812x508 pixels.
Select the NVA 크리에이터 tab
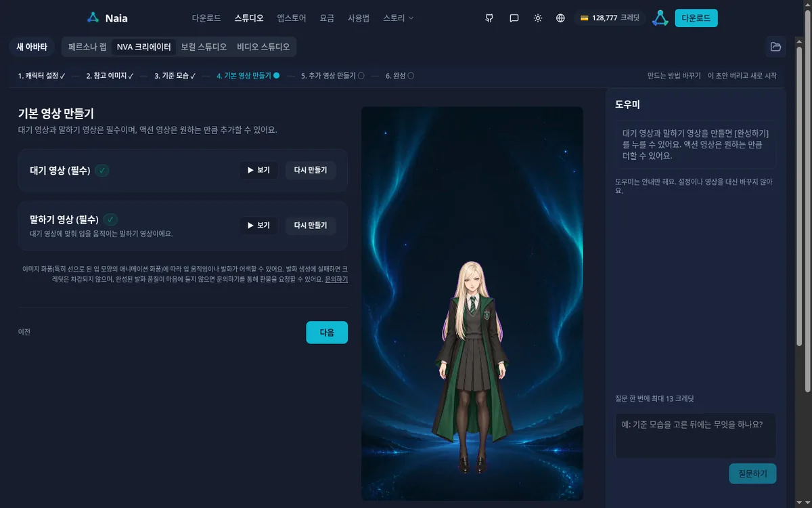(x=143, y=47)
